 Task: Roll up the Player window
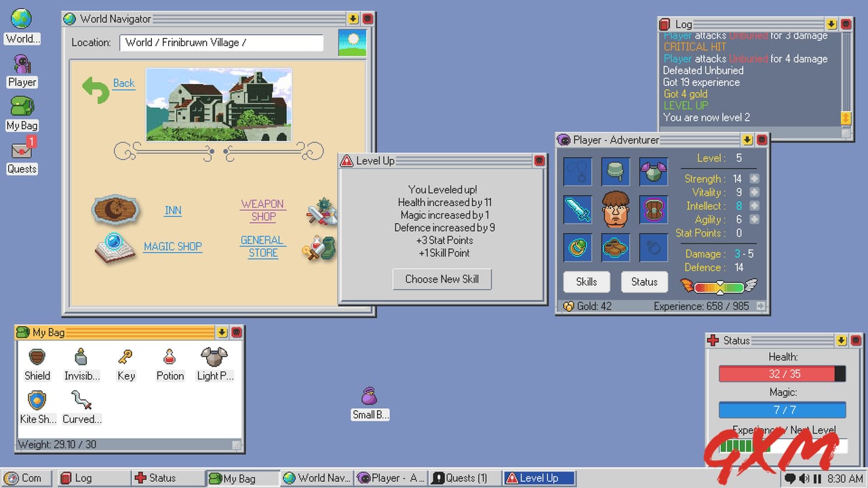[747, 140]
